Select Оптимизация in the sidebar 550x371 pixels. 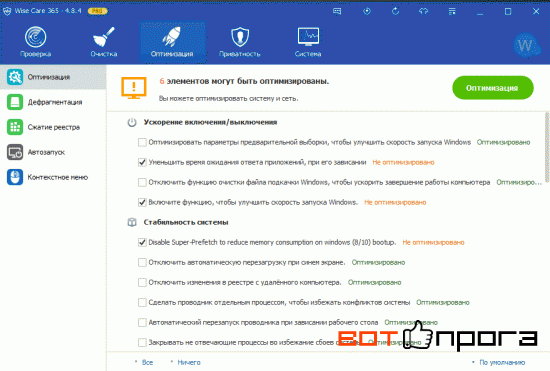53,77
